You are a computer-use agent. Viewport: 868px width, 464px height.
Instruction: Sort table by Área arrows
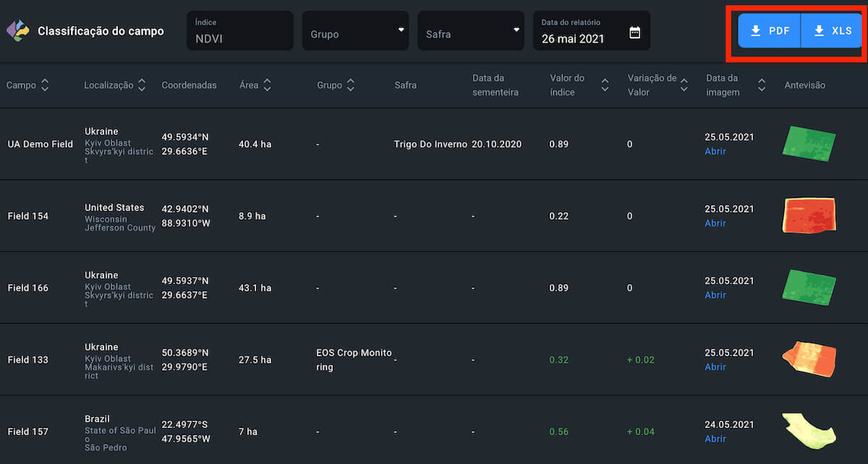coord(267,85)
